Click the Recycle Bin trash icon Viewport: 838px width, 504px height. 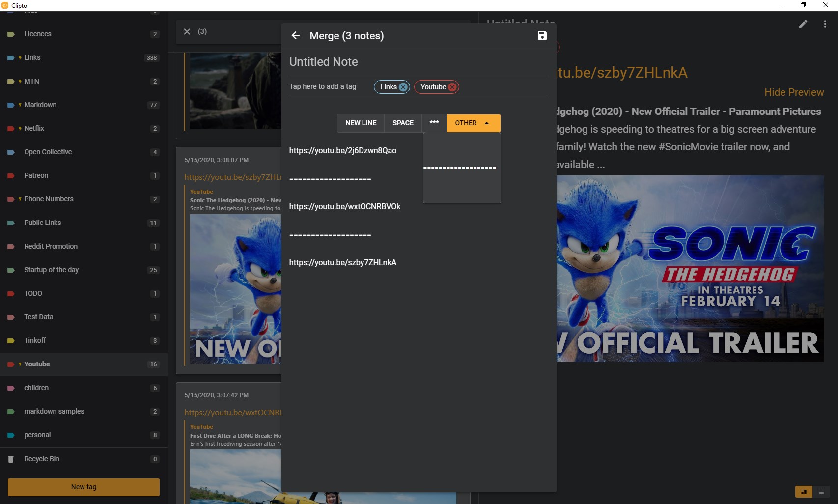coord(11,459)
